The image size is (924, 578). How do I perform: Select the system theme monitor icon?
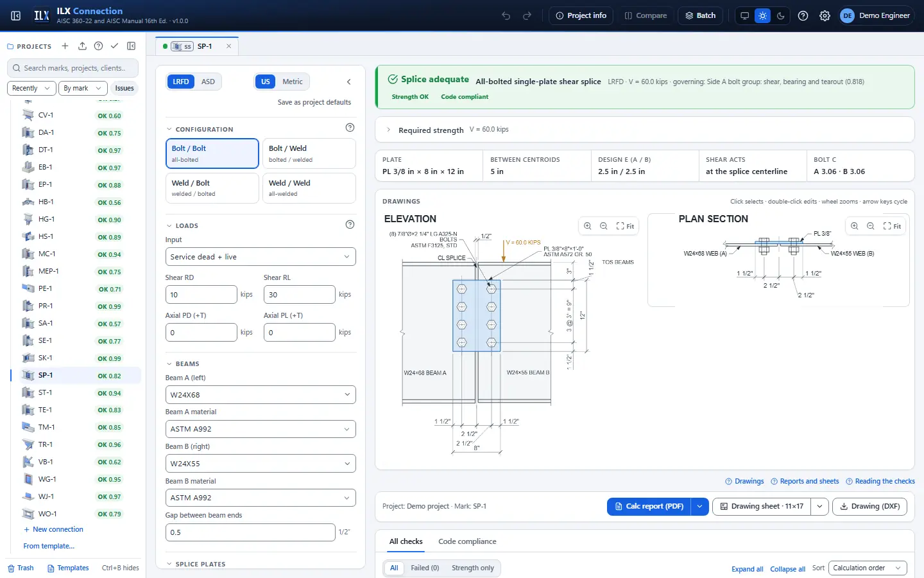pyautogui.click(x=744, y=15)
